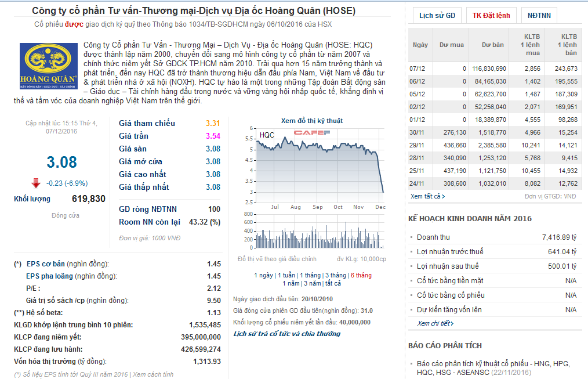Click the large current price 3.08

pyautogui.click(x=61, y=162)
